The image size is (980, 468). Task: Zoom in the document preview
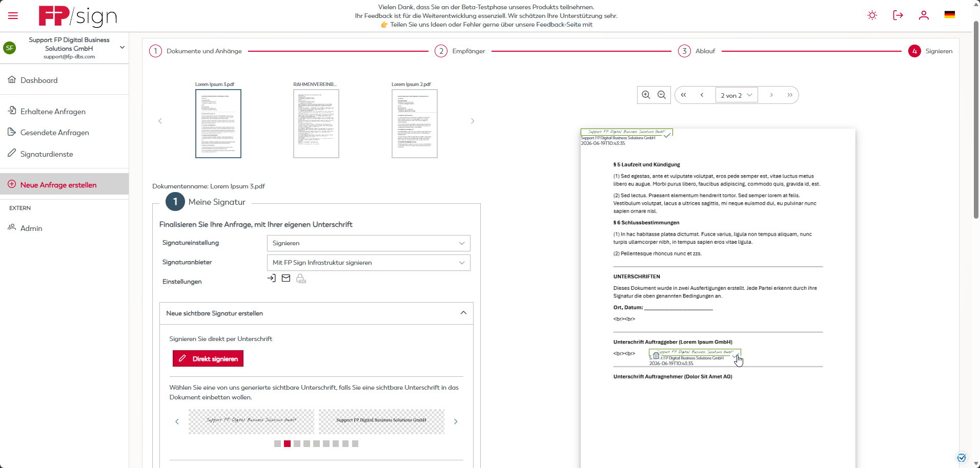click(x=646, y=95)
